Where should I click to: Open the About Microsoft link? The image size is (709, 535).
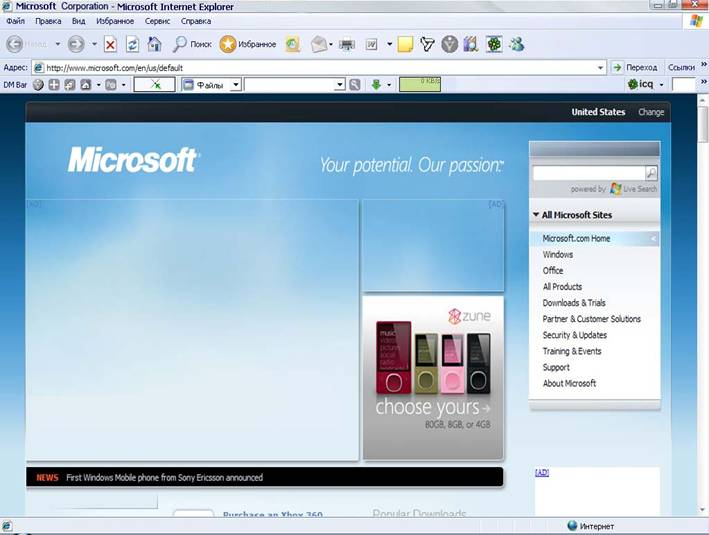click(569, 383)
